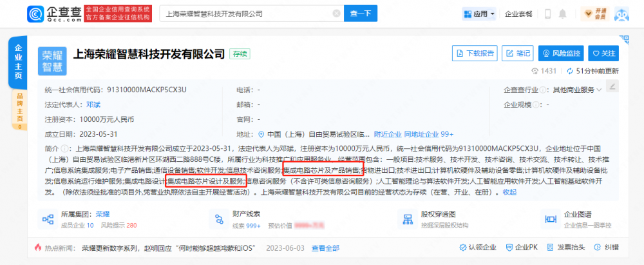This screenshot has width=644, height=265.
Task: Open the mobile phone icon in header
Action: (x=547, y=14)
